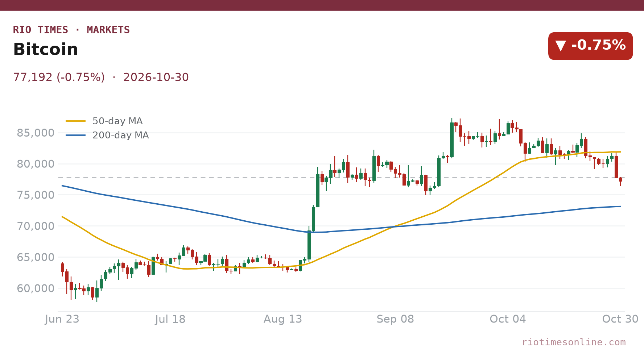Click the price line 77,192 (-0.75%) · 2026-10-30
644x362 pixels.
point(101,77)
